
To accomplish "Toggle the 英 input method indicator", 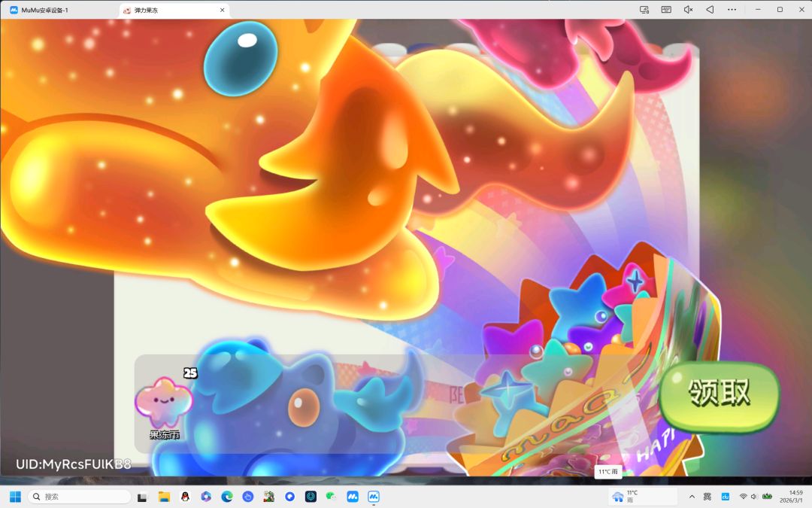I will point(707,497).
